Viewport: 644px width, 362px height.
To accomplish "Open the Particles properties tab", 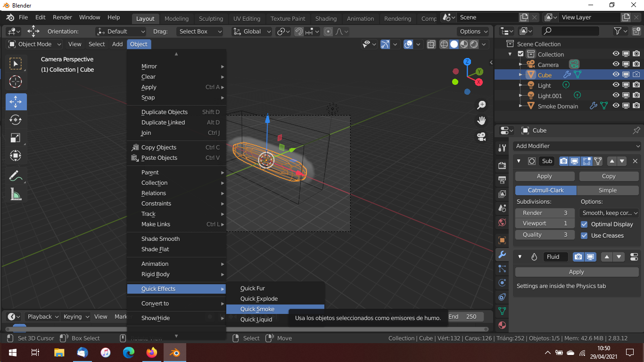I will 502,269.
